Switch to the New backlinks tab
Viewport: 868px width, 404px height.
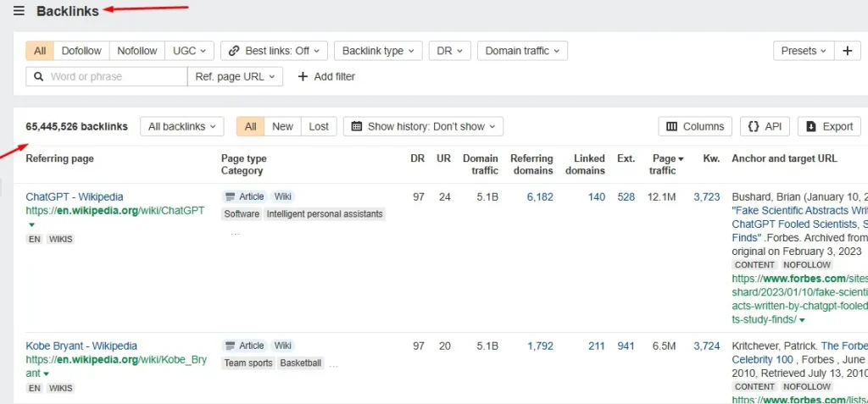click(x=282, y=126)
